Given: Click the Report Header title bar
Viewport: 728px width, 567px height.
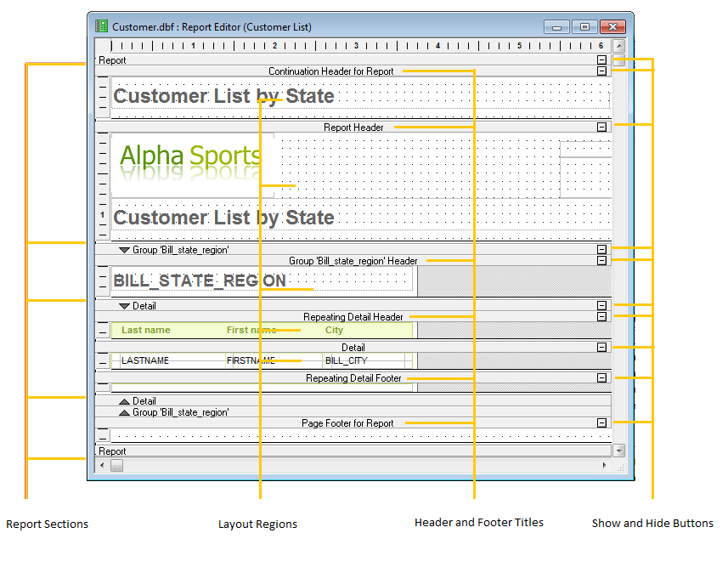Looking at the screenshot, I should click(x=353, y=128).
